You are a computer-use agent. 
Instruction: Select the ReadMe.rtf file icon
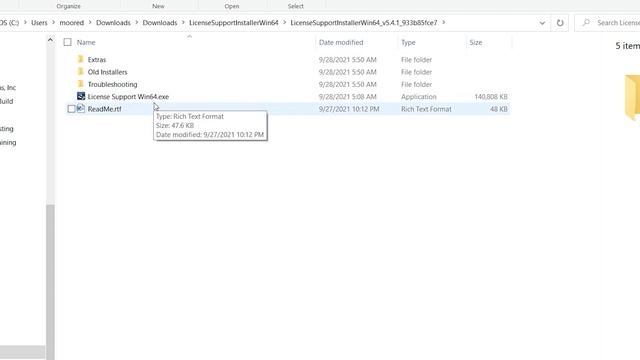[81, 109]
